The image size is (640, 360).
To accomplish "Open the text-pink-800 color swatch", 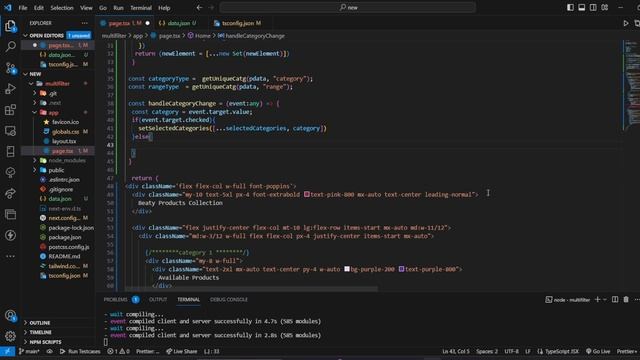I will click(307, 195).
